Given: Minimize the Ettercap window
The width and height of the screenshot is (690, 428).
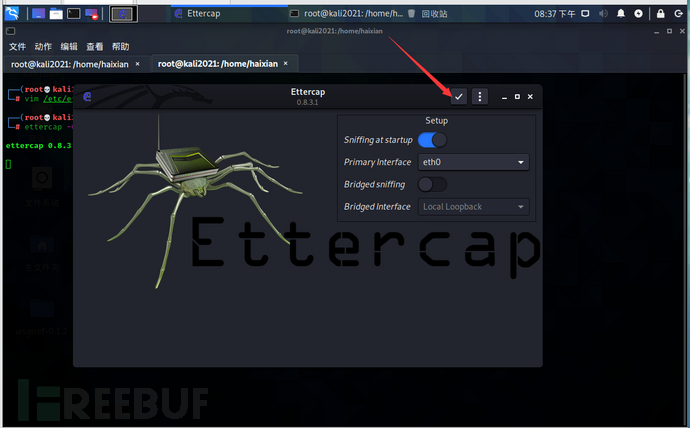Looking at the screenshot, I should 504,97.
